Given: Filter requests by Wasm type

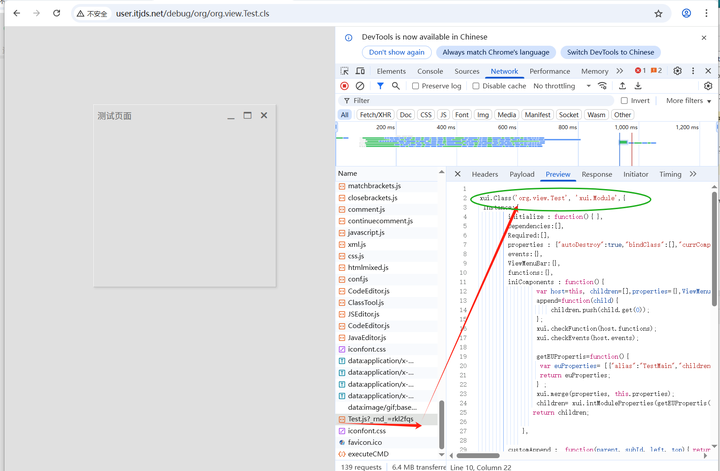Looking at the screenshot, I should click(596, 115).
